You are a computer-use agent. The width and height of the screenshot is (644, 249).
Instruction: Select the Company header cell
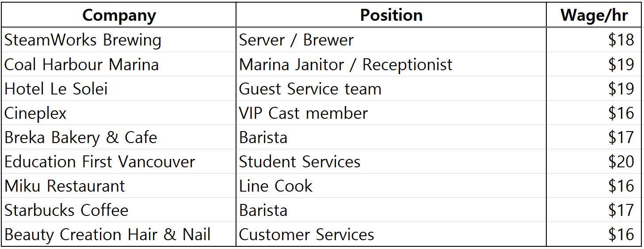[x=119, y=15]
